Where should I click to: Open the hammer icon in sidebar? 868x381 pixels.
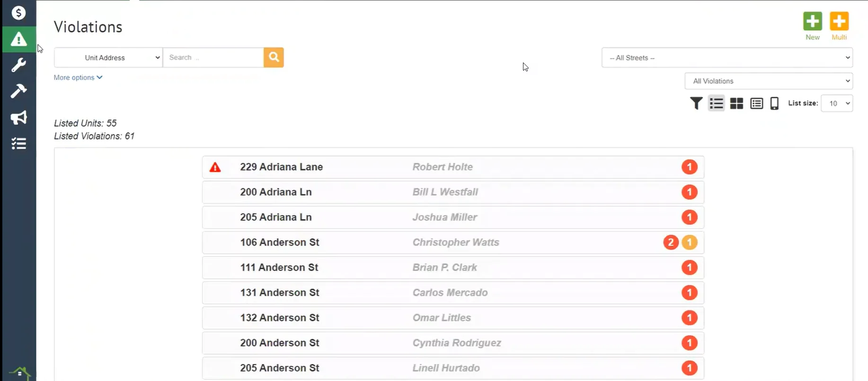18,91
